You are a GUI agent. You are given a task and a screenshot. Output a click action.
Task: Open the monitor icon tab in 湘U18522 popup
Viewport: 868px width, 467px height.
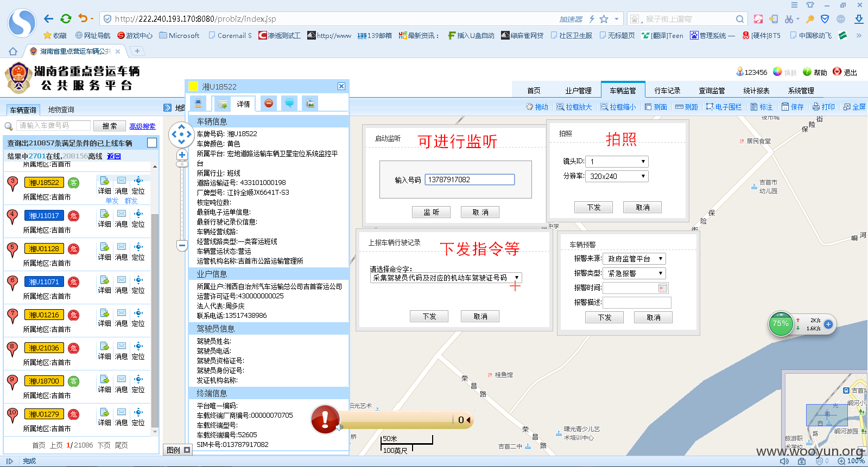(199, 104)
